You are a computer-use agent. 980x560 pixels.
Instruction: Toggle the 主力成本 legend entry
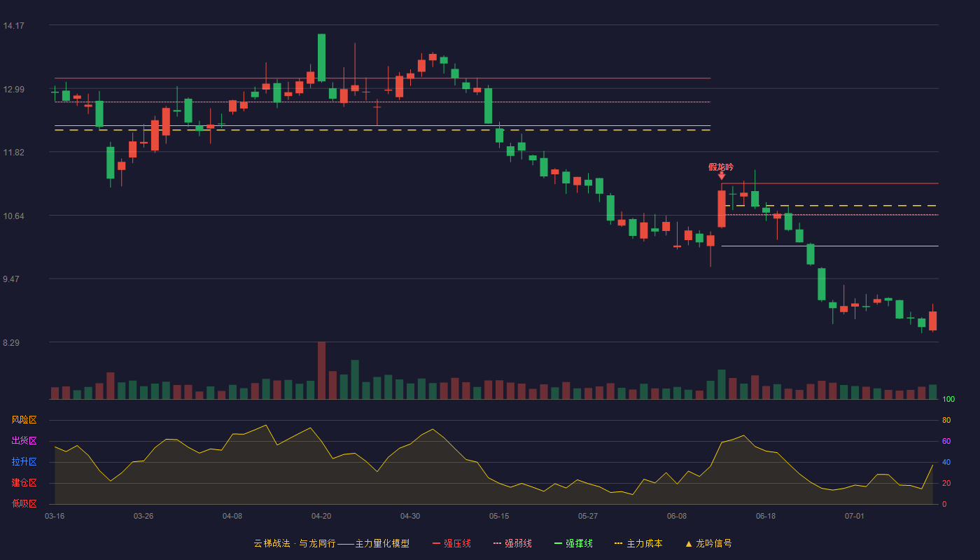(638, 543)
